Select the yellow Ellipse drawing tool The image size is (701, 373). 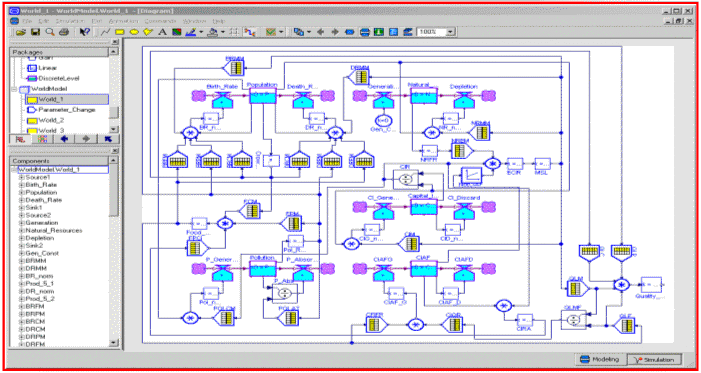point(134,32)
